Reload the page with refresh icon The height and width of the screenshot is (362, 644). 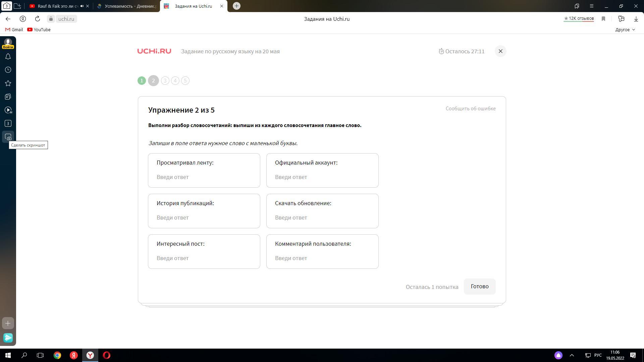point(38,19)
